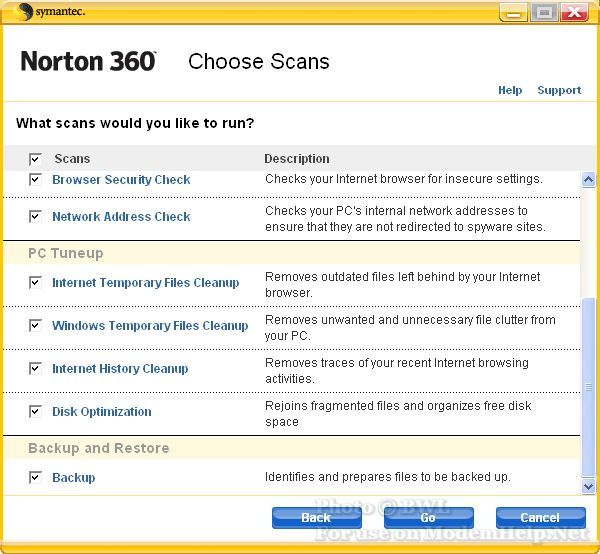
Task: Click the scrollbar up arrow
Action: tap(588, 179)
